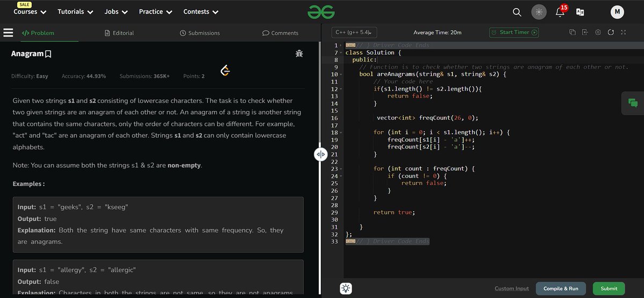Collapse fold arrow at line 12
Screen dimensions: 644x298
click(342, 89)
